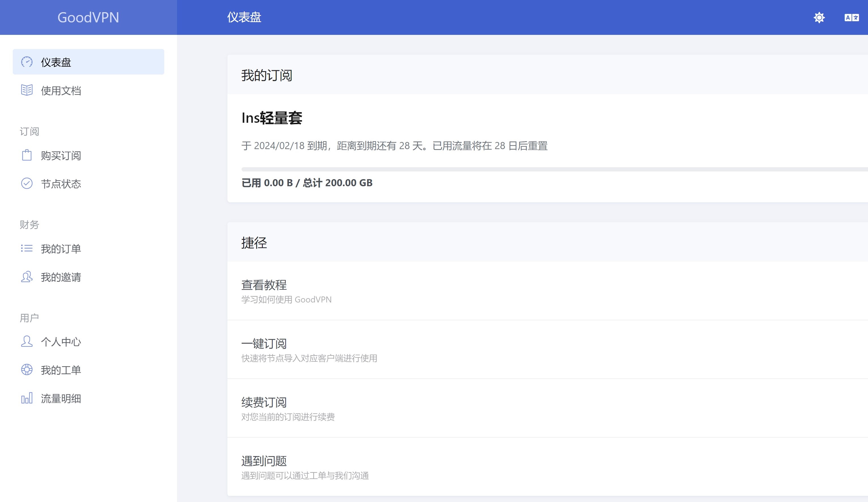Open the language switcher icon in header
The width and height of the screenshot is (868, 502).
(852, 17)
